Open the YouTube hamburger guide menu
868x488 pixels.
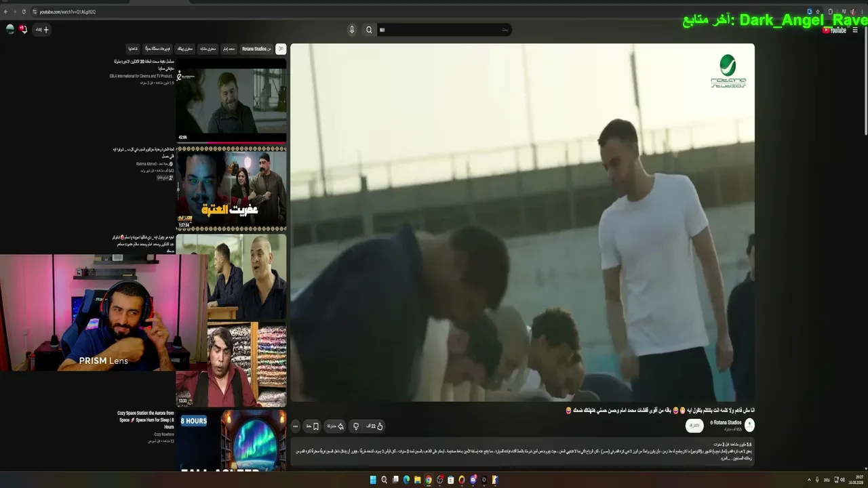(x=856, y=30)
